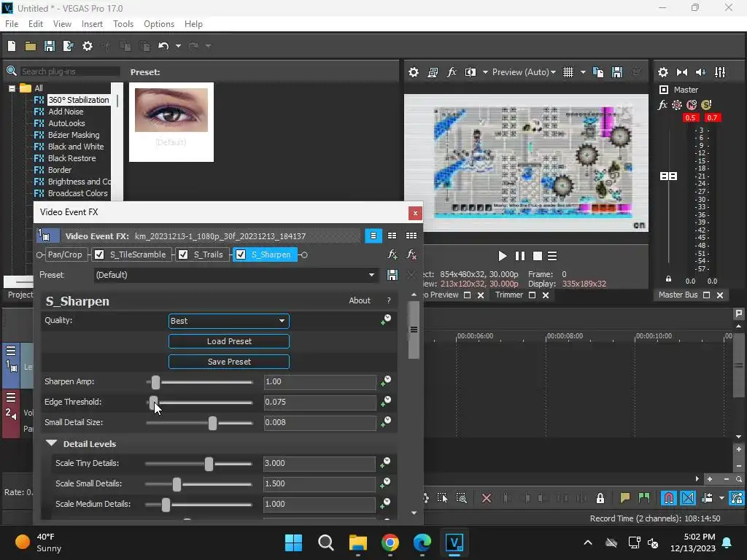Pause the preview playback
Image resolution: width=747 pixels, height=560 pixels.
click(x=519, y=256)
